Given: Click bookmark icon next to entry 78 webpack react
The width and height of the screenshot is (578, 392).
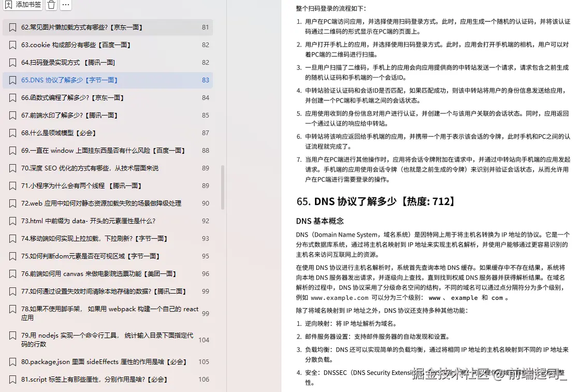Looking at the screenshot, I should (13, 309).
